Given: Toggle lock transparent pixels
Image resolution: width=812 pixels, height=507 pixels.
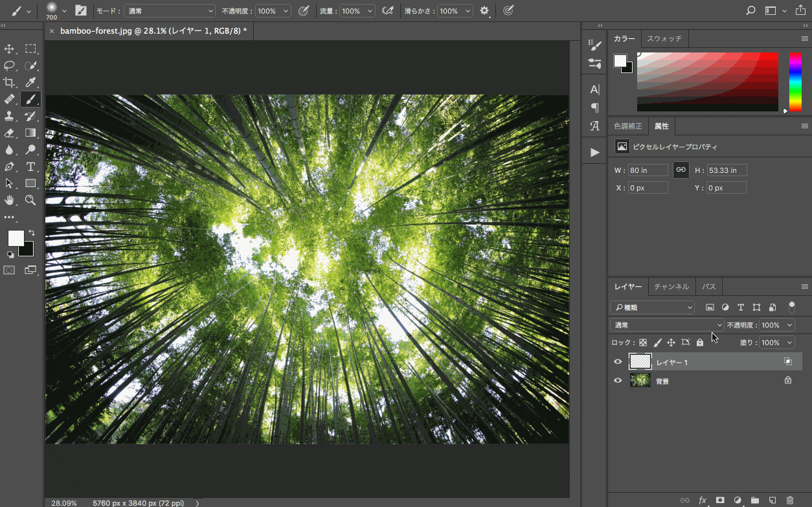Looking at the screenshot, I should 643,343.
